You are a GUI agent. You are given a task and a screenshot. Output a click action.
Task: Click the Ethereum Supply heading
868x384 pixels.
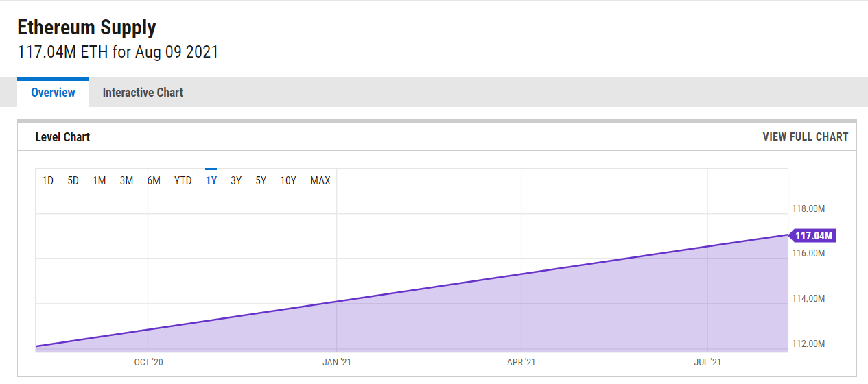point(86,27)
